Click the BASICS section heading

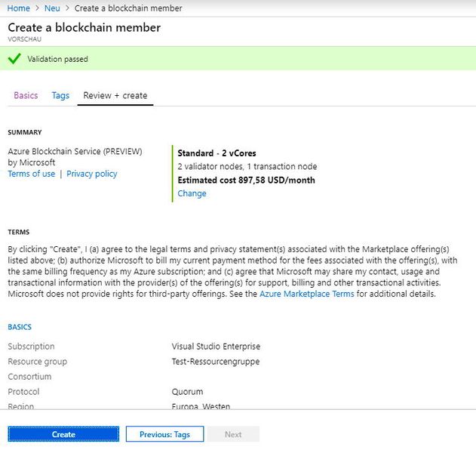(x=20, y=327)
